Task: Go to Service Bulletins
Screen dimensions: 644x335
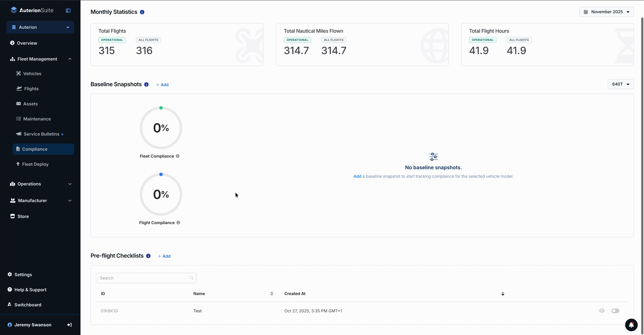Action: (42, 134)
